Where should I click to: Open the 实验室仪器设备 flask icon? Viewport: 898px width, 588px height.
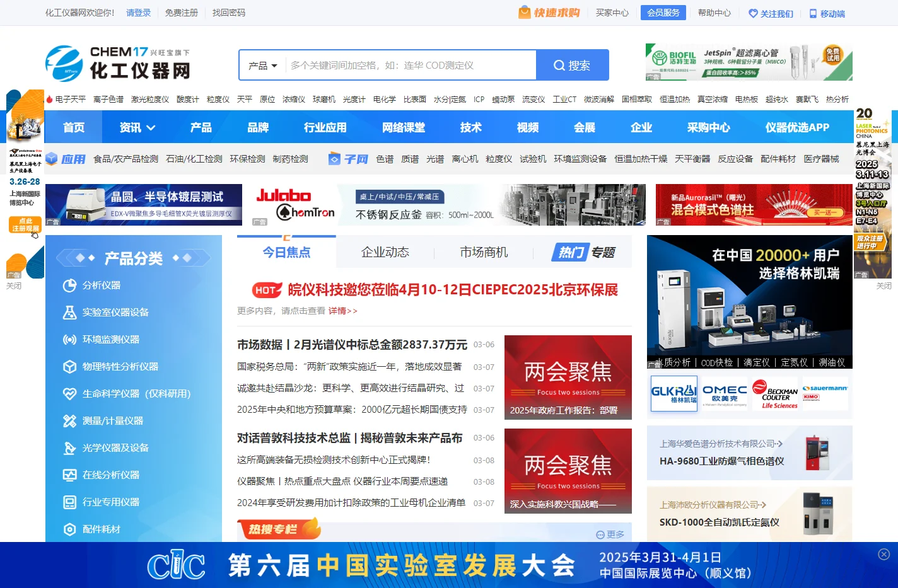click(x=69, y=313)
